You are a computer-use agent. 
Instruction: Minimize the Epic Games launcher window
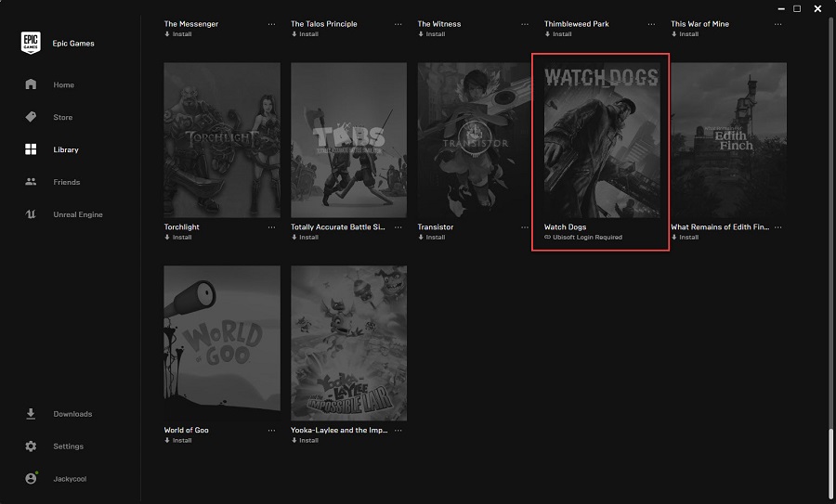coord(781,9)
